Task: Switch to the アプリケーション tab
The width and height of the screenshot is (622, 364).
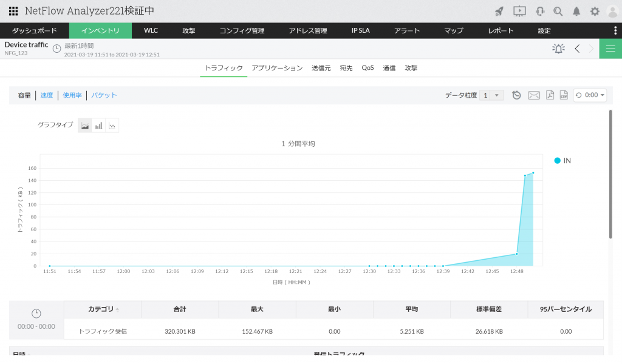Action: coord(276,68)
